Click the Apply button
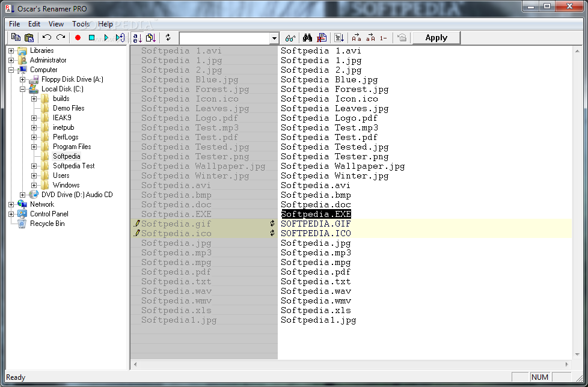This screenshot has height=387, width=588. (436, 38)
